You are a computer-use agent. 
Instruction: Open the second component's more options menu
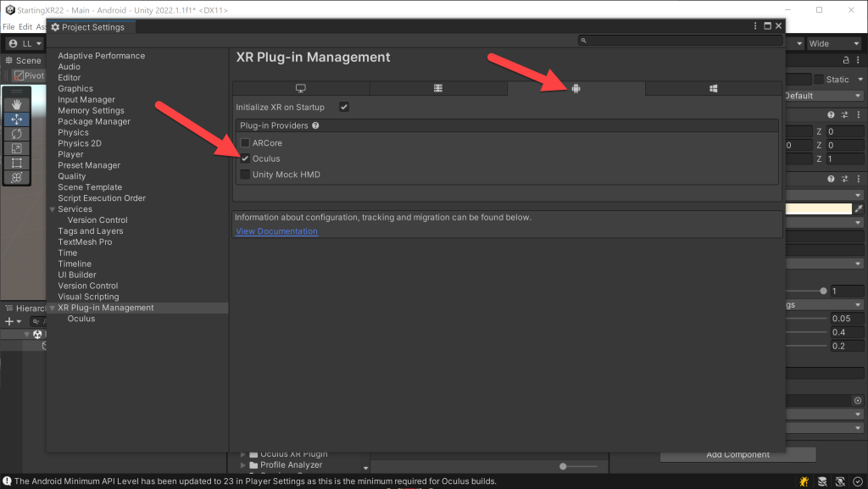point(859,179)
